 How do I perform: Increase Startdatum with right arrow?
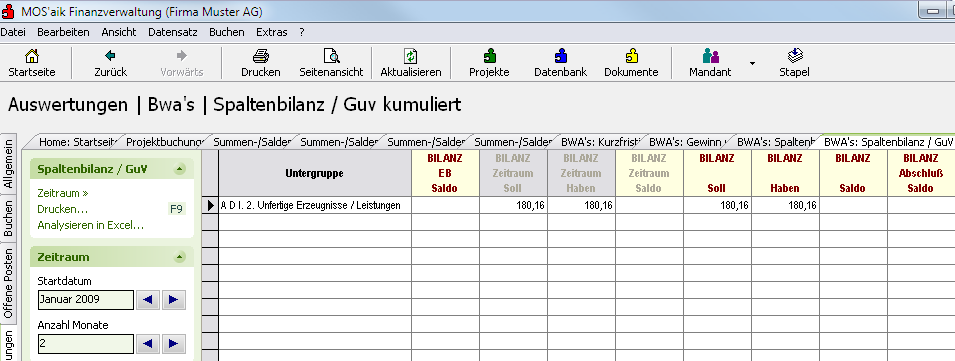[x=174, y=300]
